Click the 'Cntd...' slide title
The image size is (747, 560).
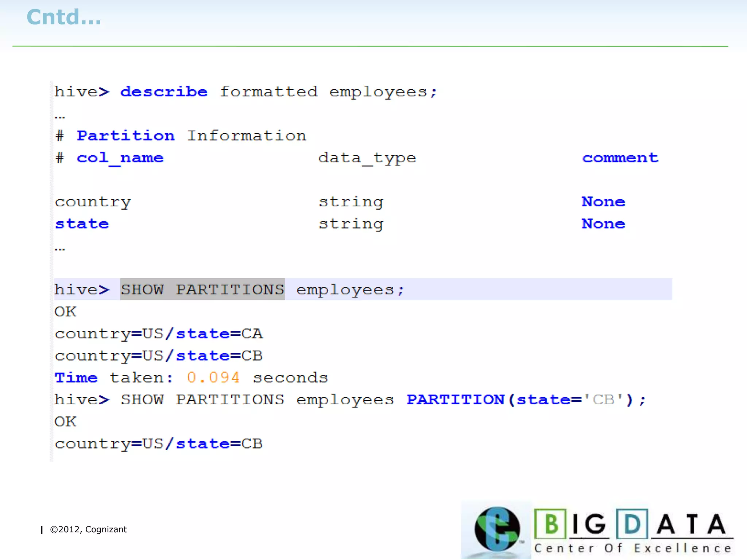64,17
